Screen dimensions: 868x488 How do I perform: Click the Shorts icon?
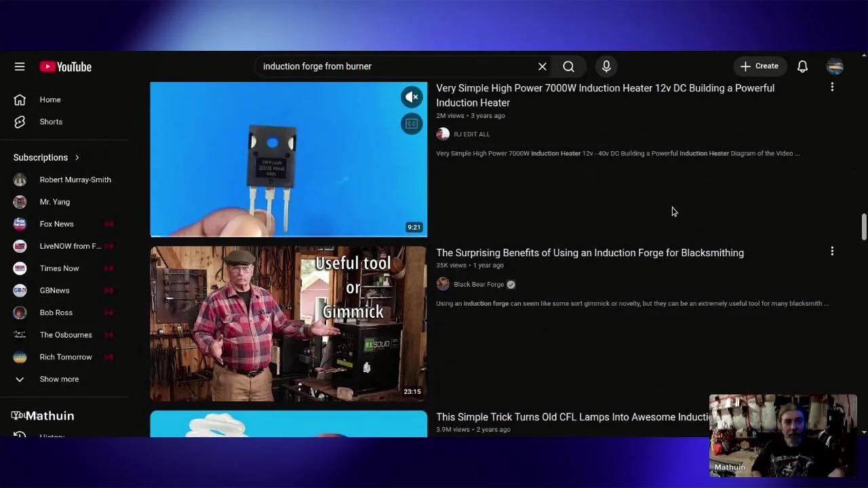point(20,122)
